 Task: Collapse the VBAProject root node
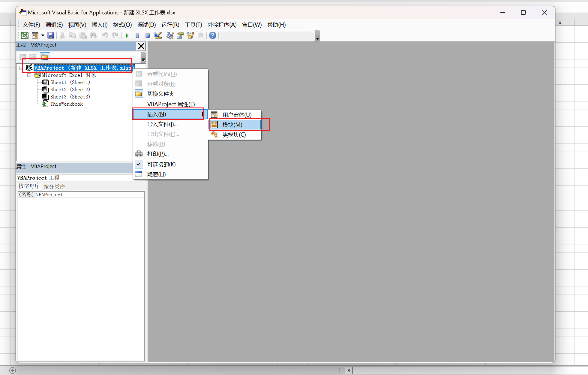click(x=21, y=68)
